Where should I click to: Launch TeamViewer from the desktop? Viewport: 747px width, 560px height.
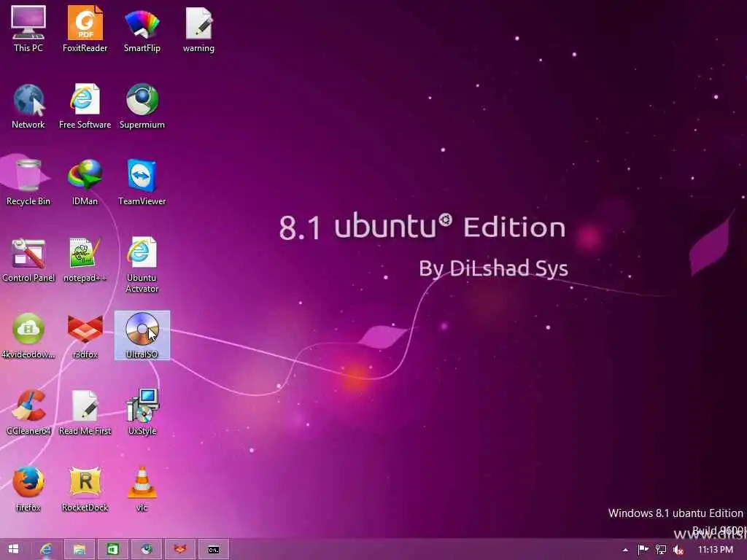tap(142, 182)
